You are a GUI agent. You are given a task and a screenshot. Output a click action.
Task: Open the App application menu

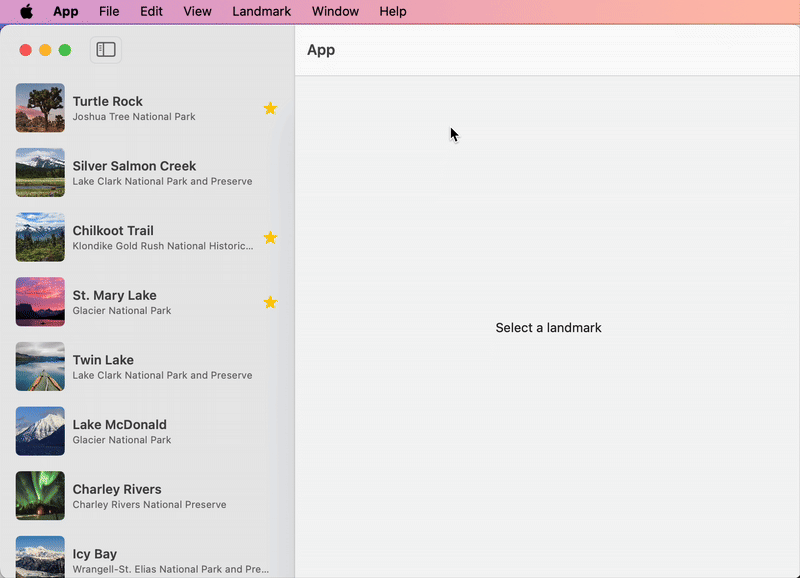66,12
